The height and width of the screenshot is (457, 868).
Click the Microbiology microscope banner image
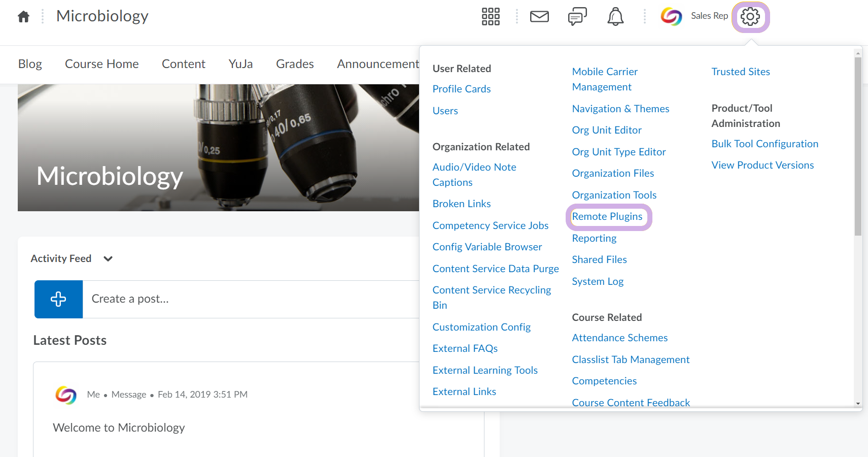pyautogui.click(x=218, y=148)
